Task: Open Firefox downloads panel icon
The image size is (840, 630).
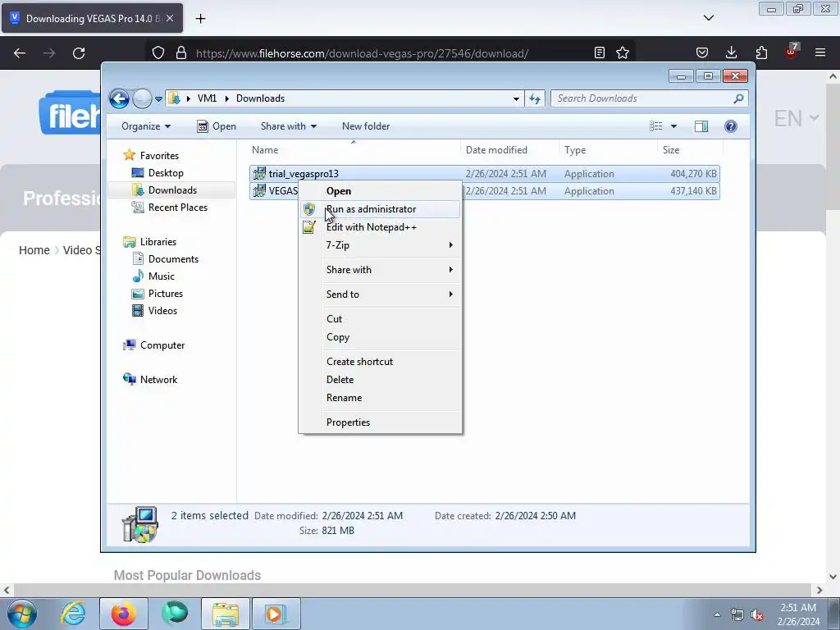Action: [x=731, y=52]
